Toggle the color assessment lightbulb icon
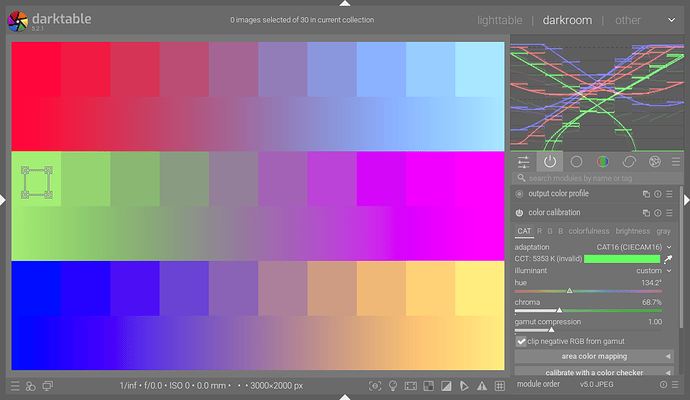This screenshot has width=690, height=400. coord(392,386)
